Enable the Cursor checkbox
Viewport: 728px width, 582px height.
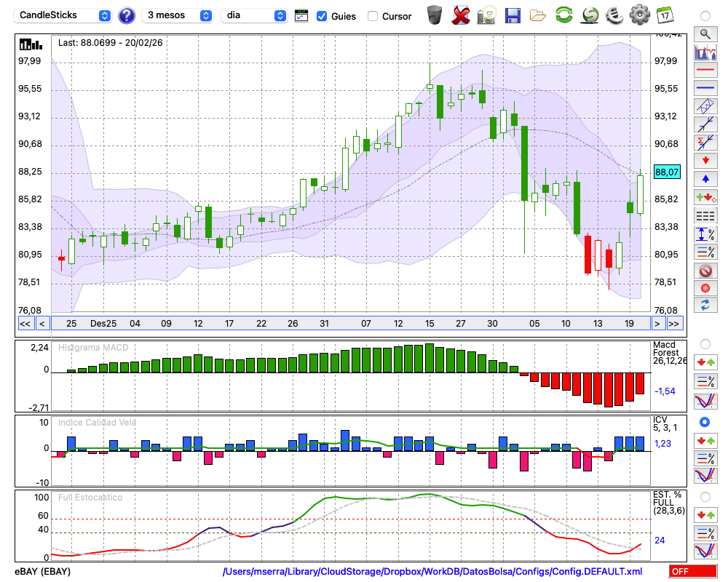click(x=372, y=16)
